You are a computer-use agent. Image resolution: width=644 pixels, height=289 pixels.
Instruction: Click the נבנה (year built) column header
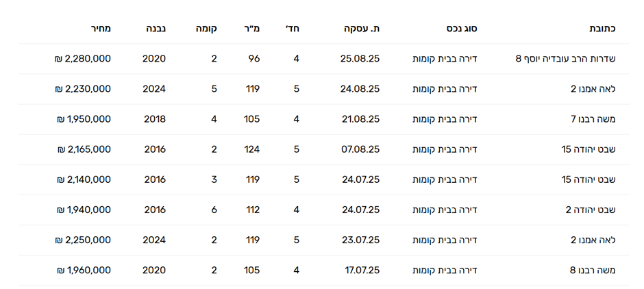click(155, 29)
